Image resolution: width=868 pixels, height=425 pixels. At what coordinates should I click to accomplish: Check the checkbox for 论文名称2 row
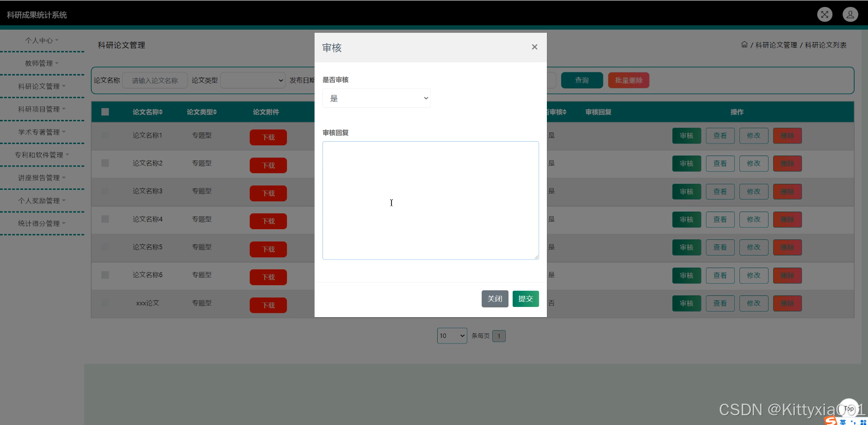[105, 163]
